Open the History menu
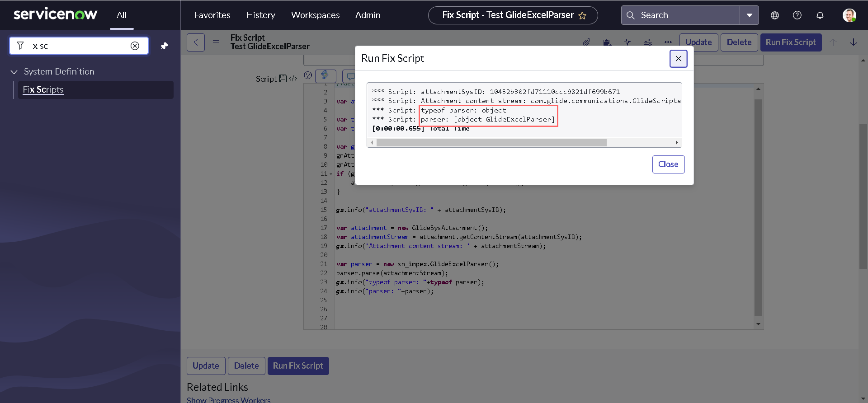Image resolution: width=868 pixels, height=403 pixels. [x=261, y=15]
